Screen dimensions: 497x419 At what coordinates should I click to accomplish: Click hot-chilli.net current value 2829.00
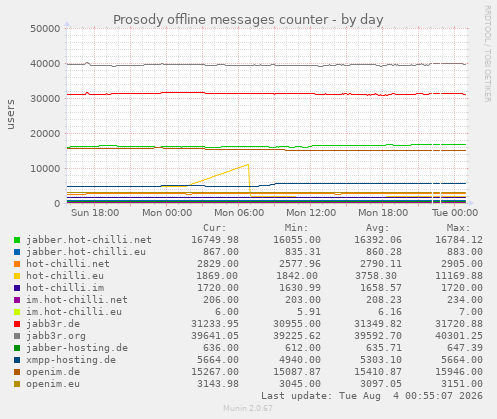[x=218, y=264]
